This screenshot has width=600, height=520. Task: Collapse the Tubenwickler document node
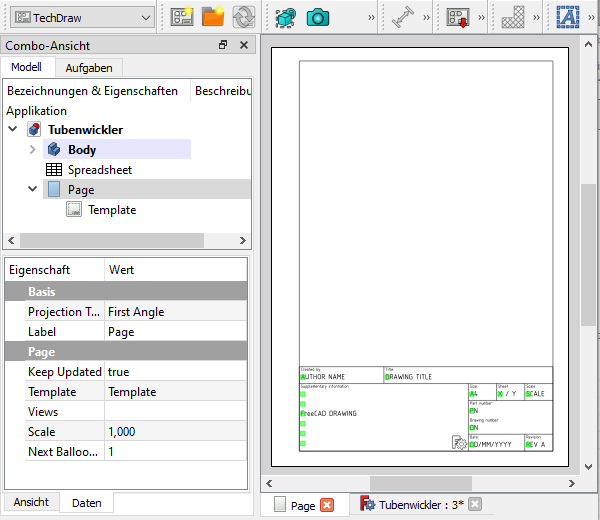coord(13,130)
